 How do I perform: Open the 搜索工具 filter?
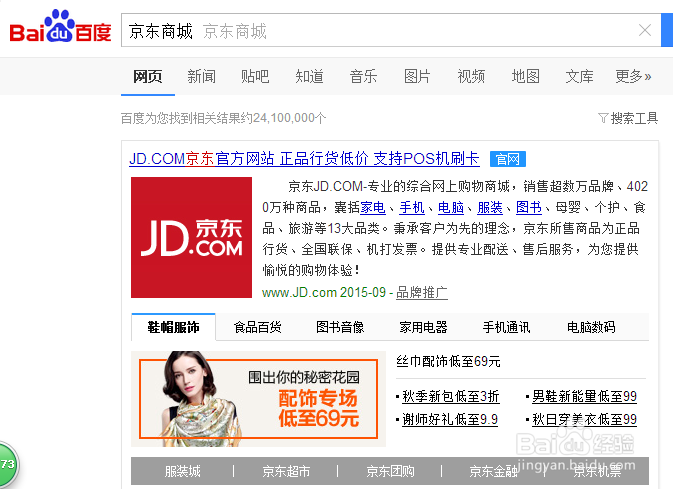tap(628, 118)
